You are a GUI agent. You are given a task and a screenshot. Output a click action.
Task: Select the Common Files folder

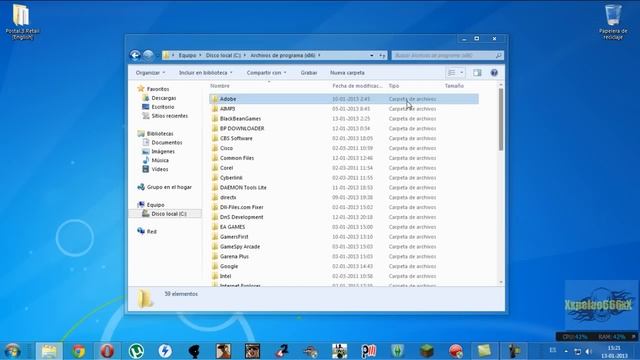237,158
